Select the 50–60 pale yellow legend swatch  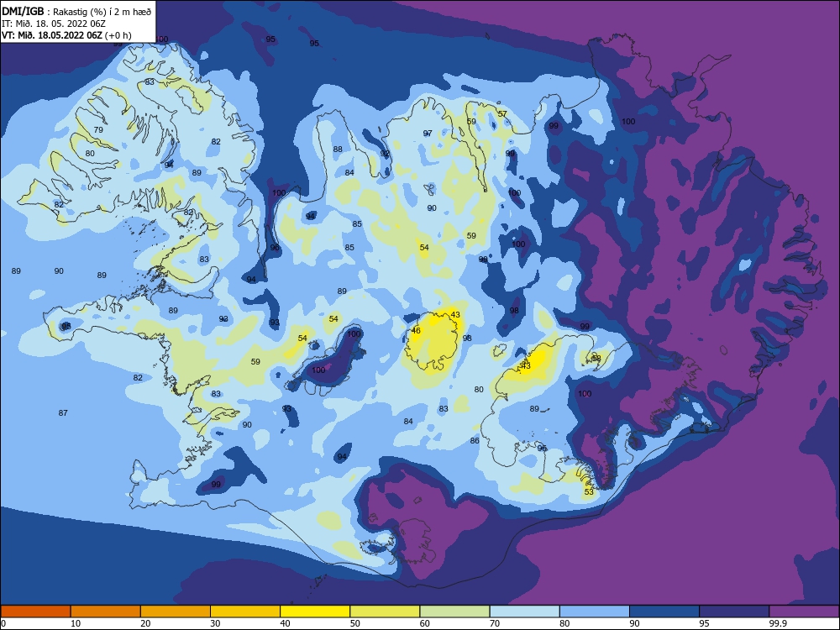coord(385,612)
